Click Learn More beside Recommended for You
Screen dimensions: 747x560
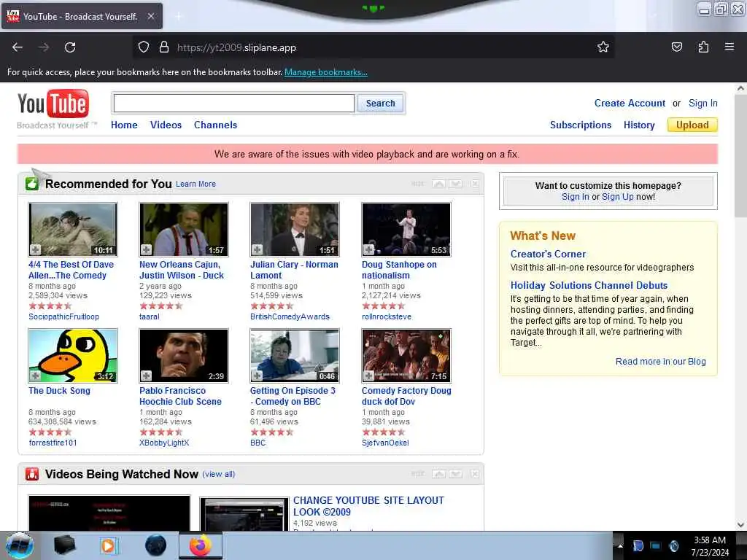tap(196, 184)
